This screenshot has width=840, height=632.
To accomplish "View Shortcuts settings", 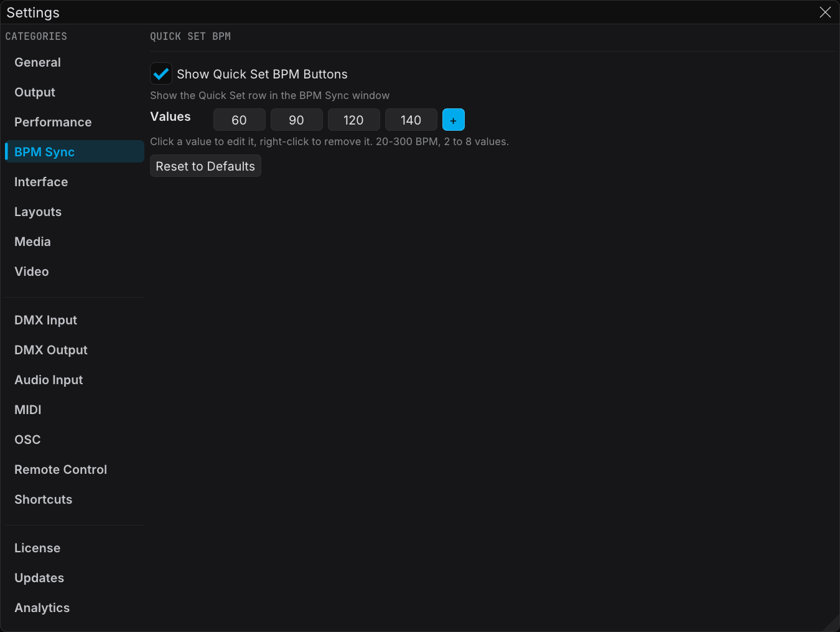I will click(x=75, y=499).
